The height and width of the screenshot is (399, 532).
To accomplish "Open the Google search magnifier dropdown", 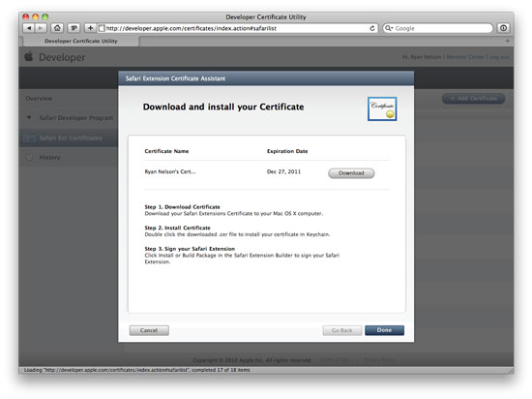I will [389, 28].
